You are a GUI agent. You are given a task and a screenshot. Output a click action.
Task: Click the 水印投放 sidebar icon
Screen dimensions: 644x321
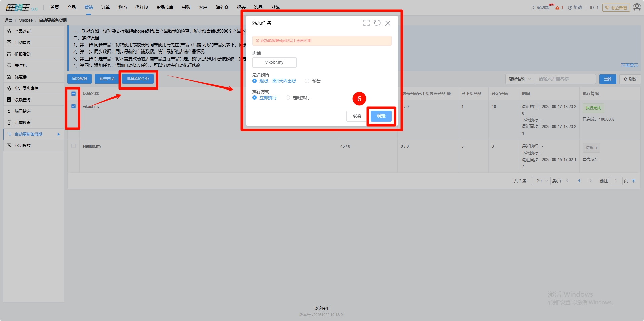(x=9, y=145)
